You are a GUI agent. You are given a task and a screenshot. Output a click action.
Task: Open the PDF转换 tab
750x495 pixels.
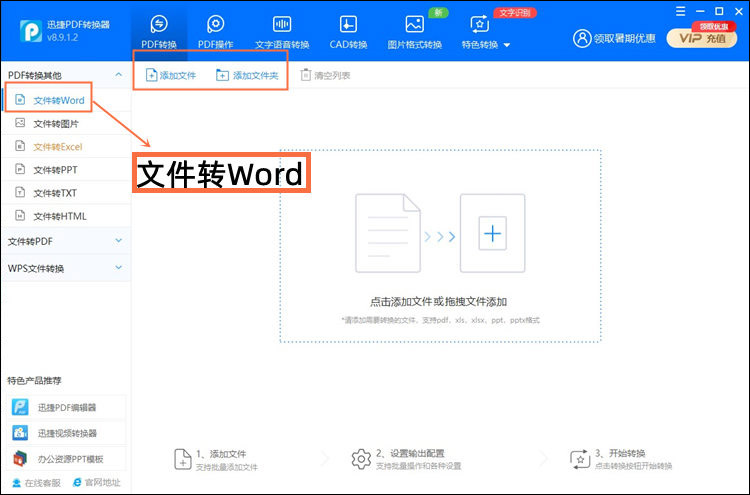[159, 32]
